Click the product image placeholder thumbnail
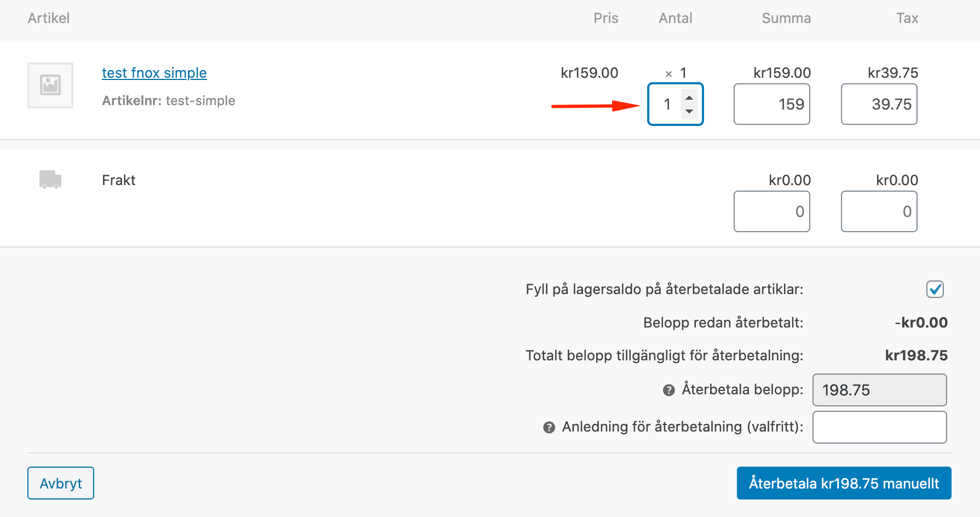The height and width of the screenshot is (517, 980). pos(50,85)
